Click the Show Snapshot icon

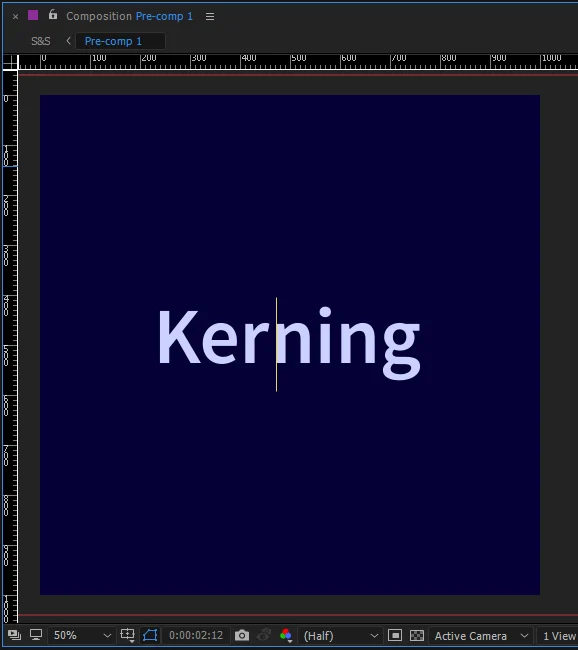click(x=264, y=635)
